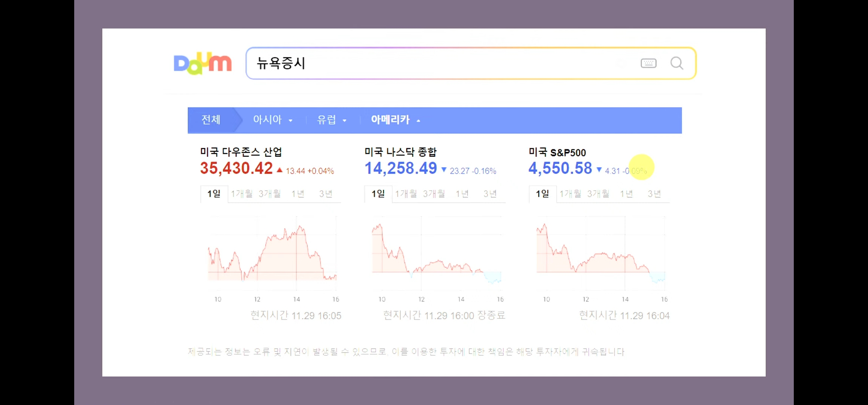This screenshot has width=868, height=405.
Task: Click timestamp 현지시간 11.29 16:05
Action: point(296,315)
